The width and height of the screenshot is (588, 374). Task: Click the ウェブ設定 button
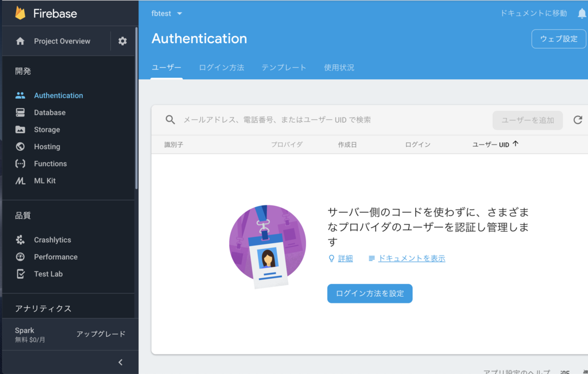point(558,38)
